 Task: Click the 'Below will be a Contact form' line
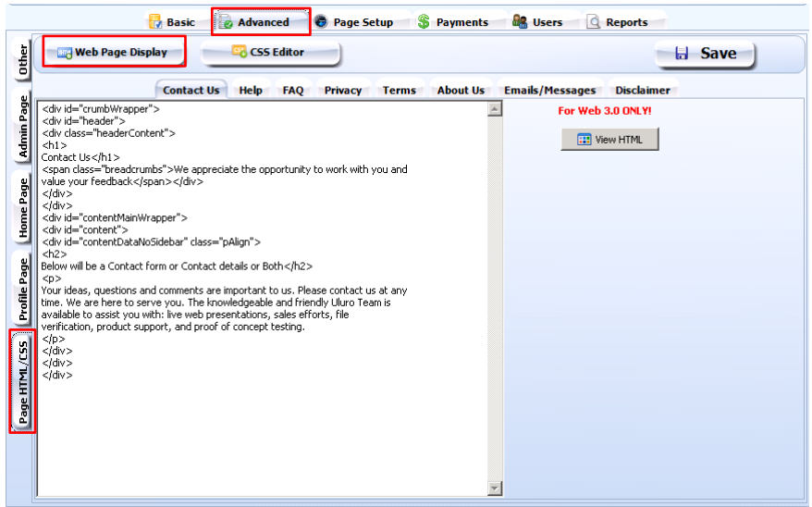click(177, 266)
